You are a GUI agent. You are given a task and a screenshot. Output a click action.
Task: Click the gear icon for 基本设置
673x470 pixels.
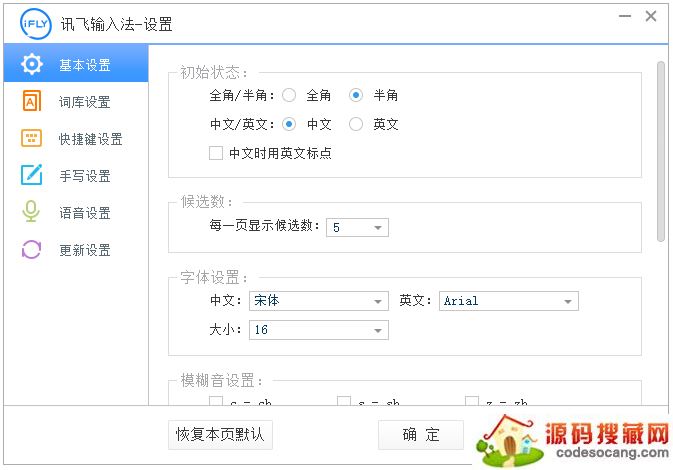click(x=32, y=64)
